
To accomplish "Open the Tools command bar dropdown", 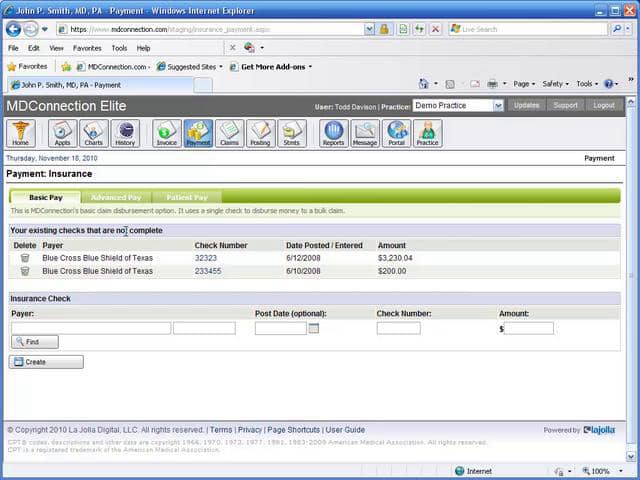I will click(x=587, y=84).
